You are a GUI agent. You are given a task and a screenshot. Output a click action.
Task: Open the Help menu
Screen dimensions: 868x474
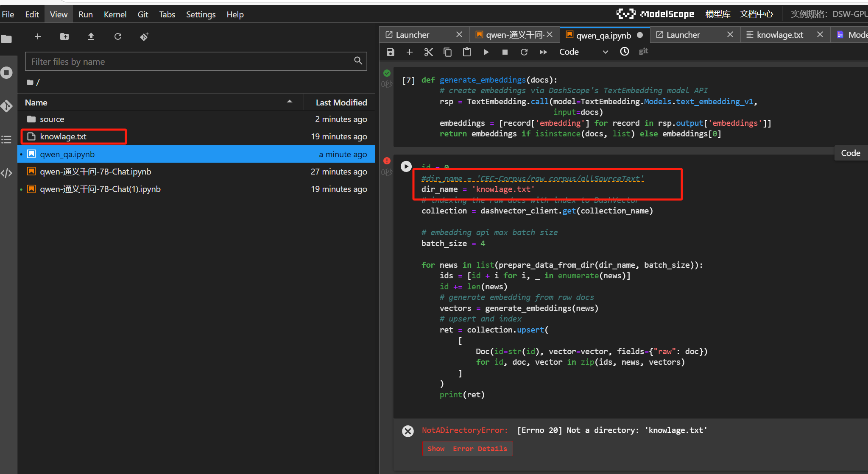coord(235,14)
